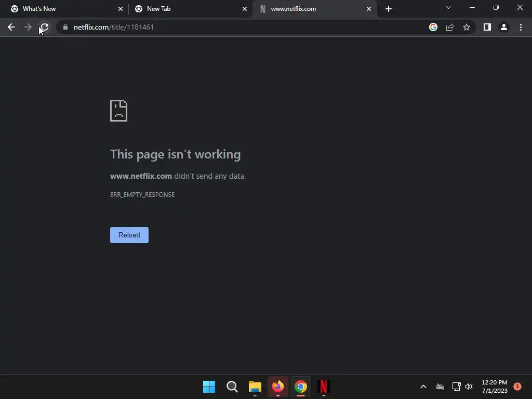Go back to the previous page
The image size is (532, 399).
[x=11, y=27]
